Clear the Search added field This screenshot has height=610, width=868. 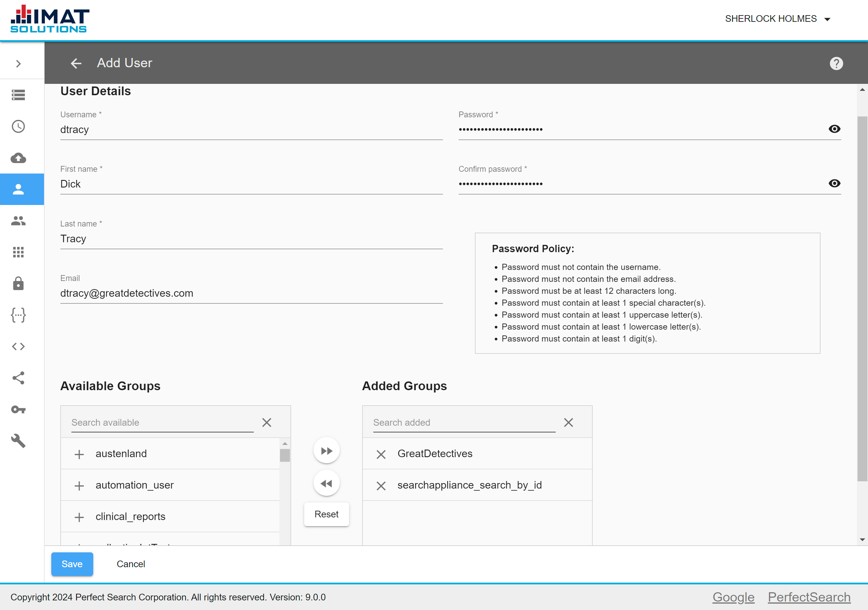(x=568, y=423)
